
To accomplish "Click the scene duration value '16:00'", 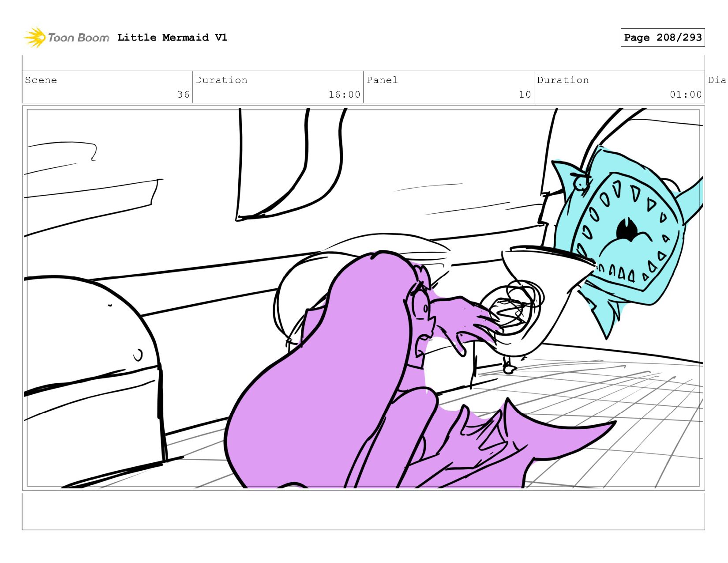I will pos(345,94).
